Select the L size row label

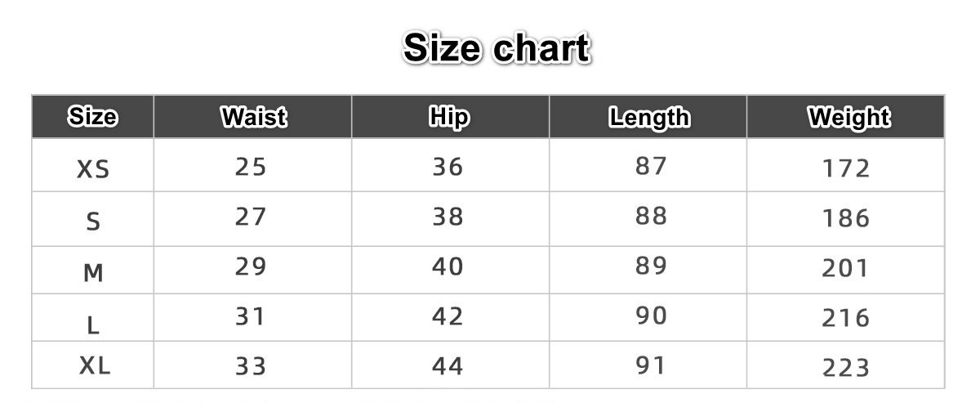coord(93,325)
